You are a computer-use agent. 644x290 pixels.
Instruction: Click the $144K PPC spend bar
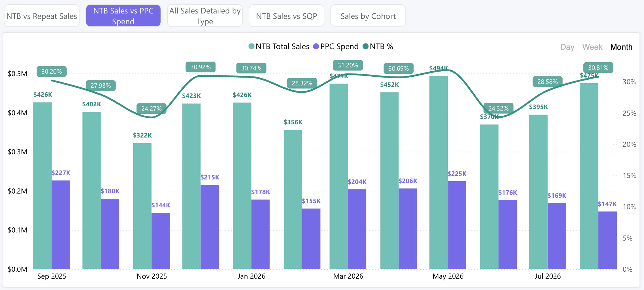point(161,241)
